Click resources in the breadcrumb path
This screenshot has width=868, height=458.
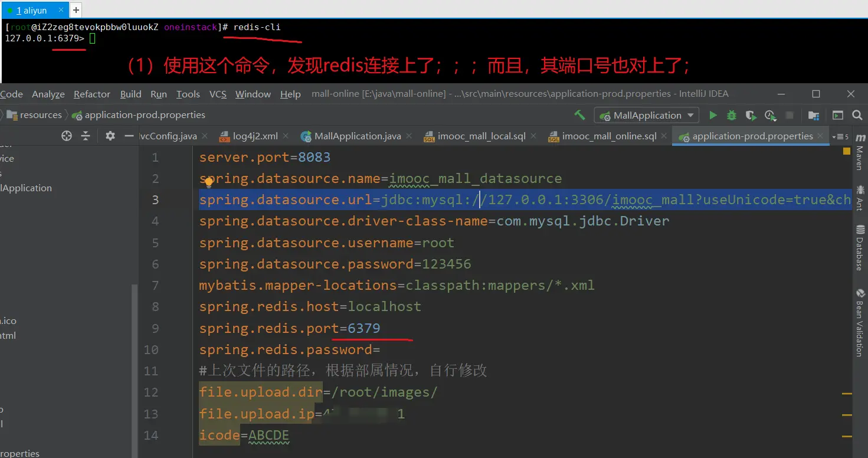40,115
